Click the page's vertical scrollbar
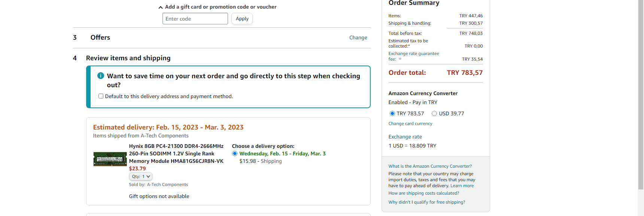This screenshot has width=644, height=216. pos(641,94)
